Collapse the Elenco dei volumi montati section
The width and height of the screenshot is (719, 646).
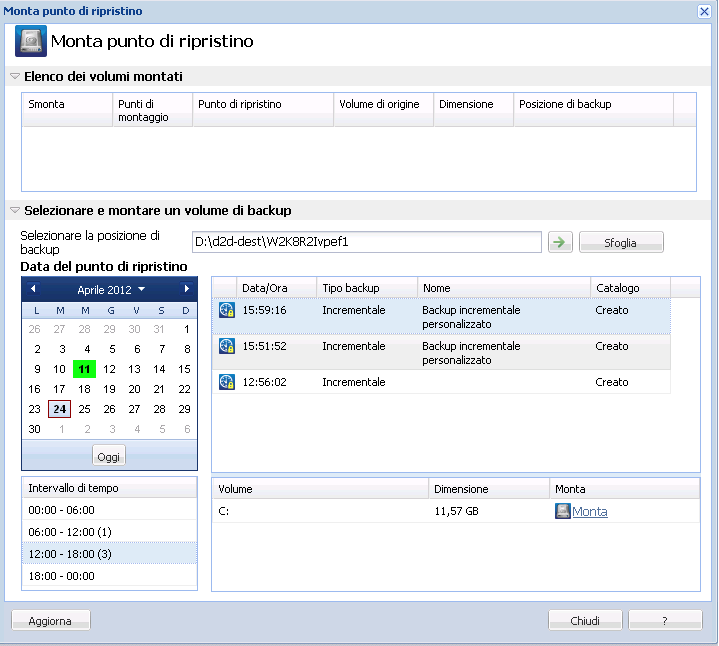click(x=15, y=76)
